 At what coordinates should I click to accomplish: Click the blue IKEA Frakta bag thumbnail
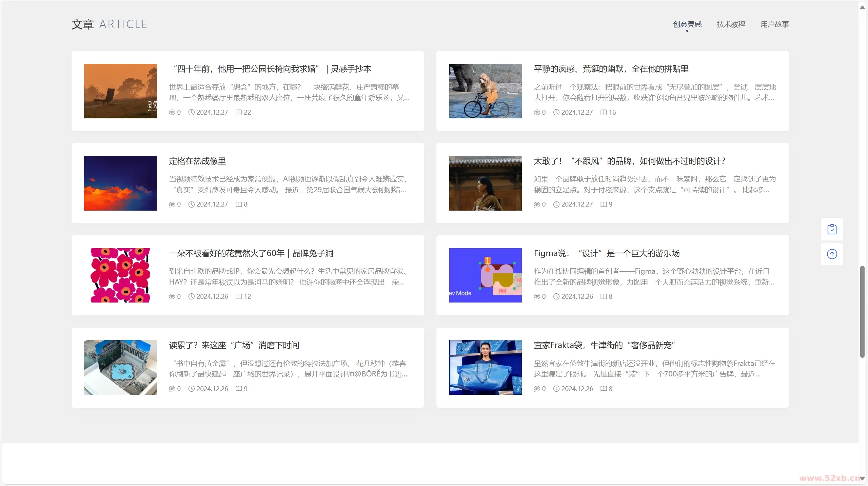[x=485, y=367]
